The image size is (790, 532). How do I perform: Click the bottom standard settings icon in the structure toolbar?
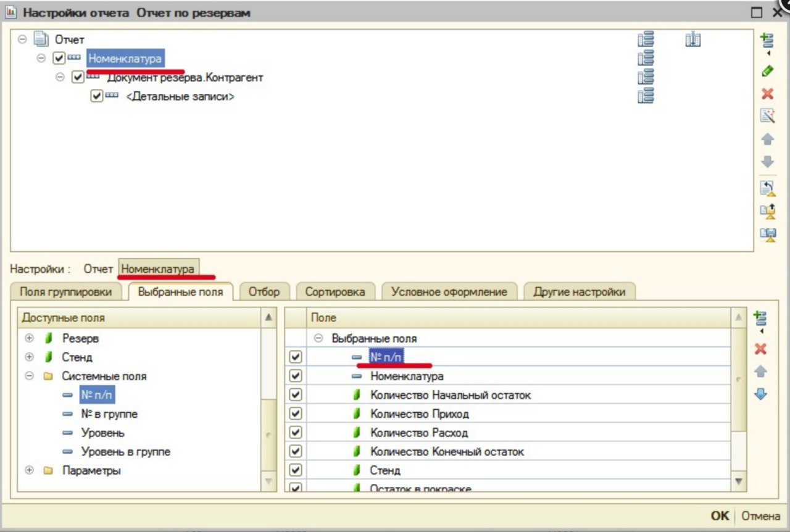[x=767, y=235]
